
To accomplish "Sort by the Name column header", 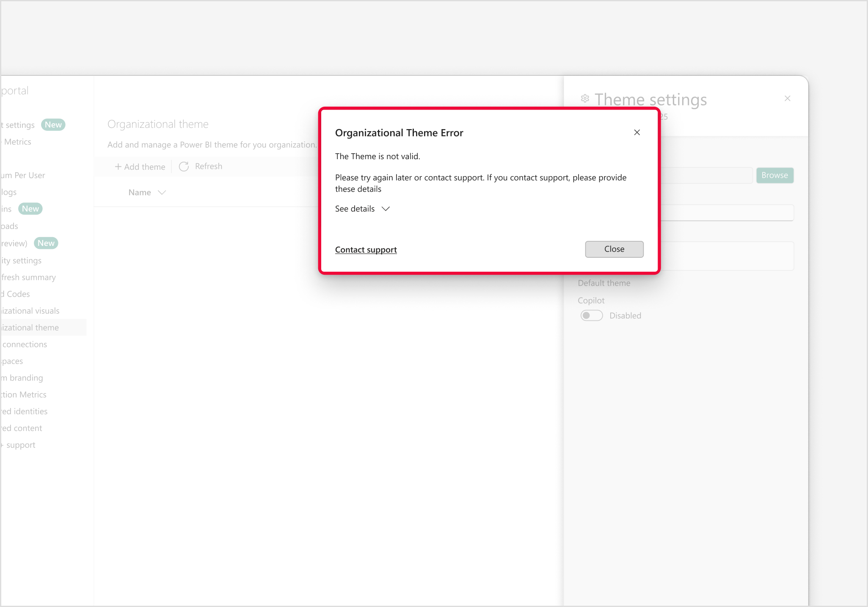I will (140, 193).
